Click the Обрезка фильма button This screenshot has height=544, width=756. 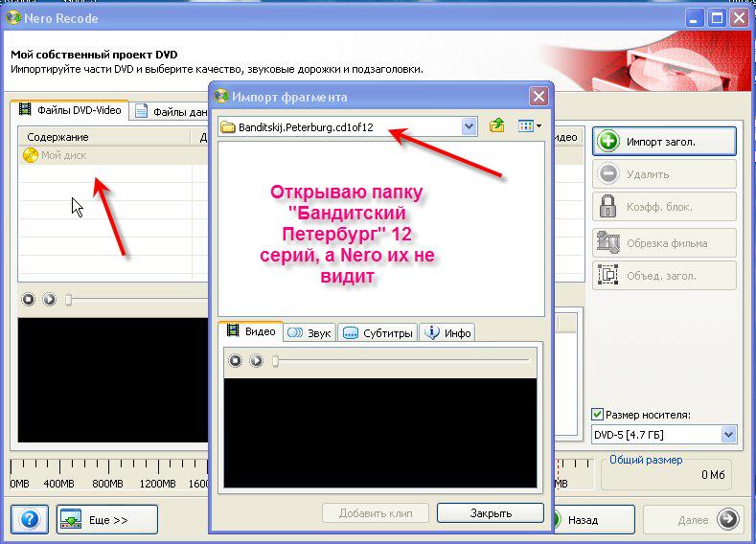664,243
